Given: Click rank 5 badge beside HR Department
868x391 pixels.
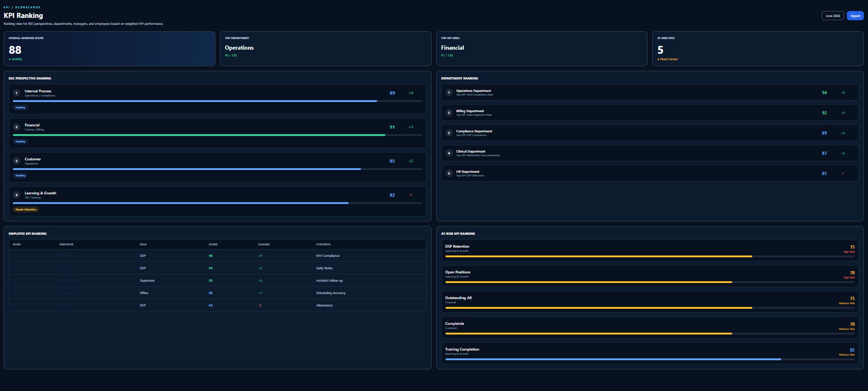Looking at the screenshot, I should point(449,173).
